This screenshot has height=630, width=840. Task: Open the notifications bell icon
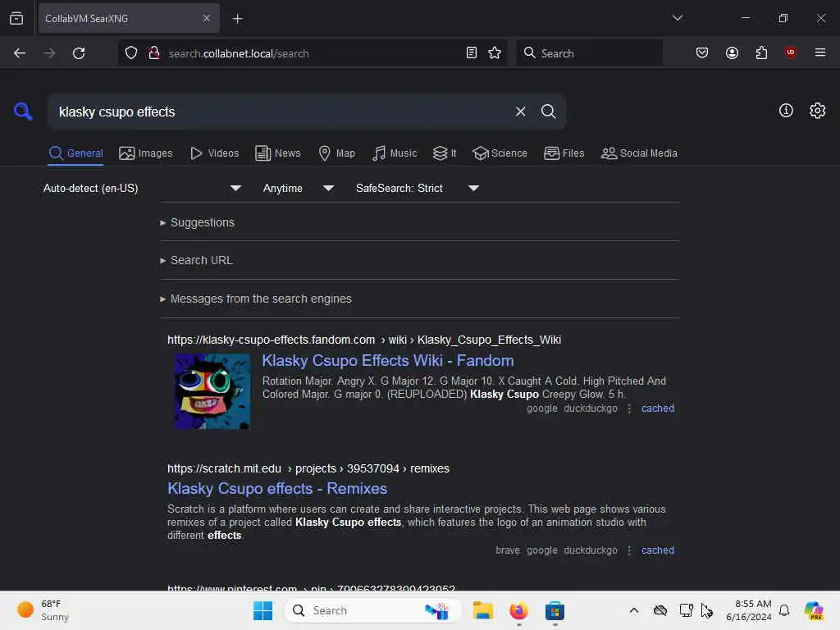tap(784, 610)
